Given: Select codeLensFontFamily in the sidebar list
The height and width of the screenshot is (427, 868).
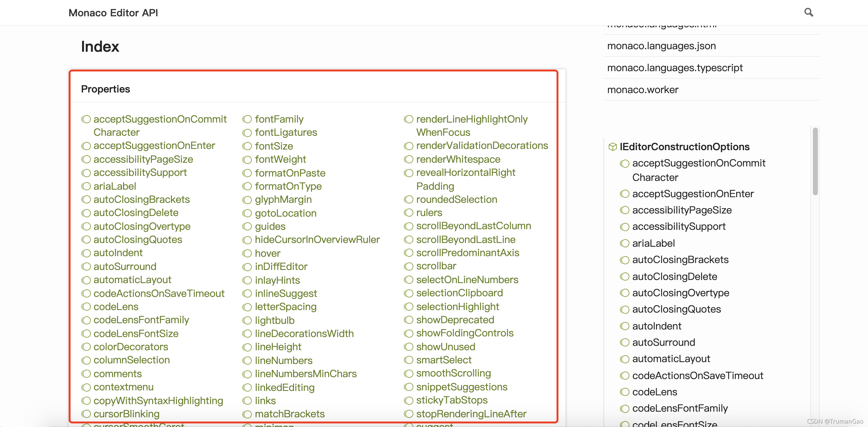Looking at the screenshot, I should 679,408.
